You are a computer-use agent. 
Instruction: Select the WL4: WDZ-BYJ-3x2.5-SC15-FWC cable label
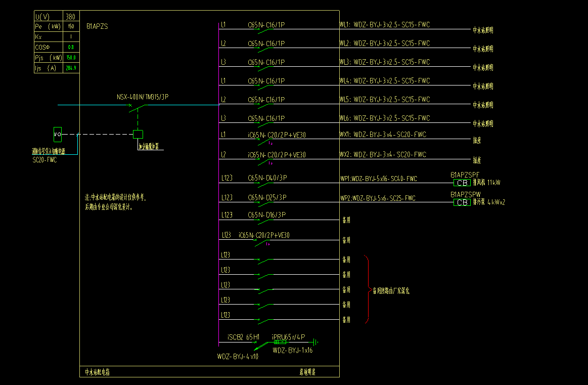(385, 80)
